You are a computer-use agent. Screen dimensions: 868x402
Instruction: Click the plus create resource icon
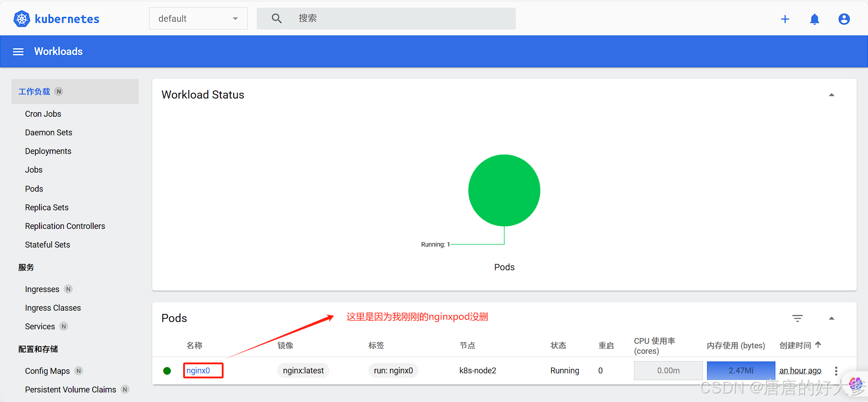pos(785,19)
